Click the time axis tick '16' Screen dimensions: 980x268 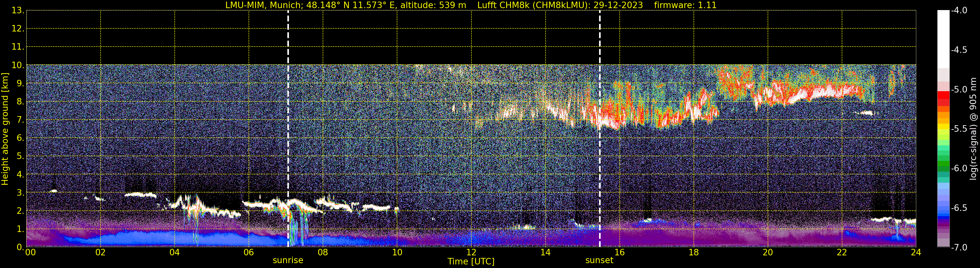point(620,252)
